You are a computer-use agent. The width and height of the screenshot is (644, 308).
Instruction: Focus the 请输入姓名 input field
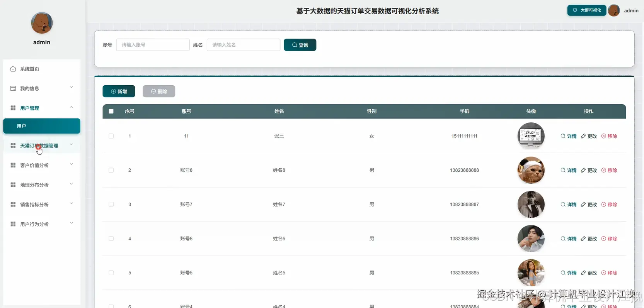244,45
